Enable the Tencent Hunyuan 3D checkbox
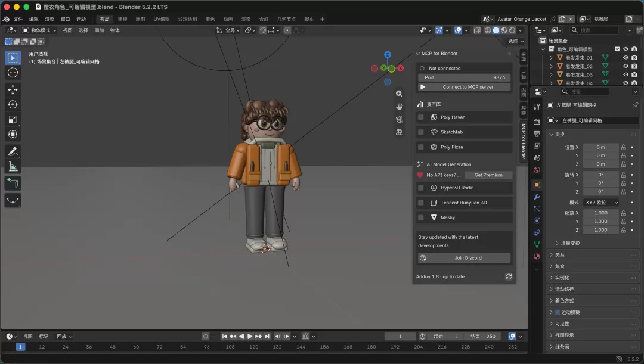The image size is (644, 364). pyautogui.click(x=420, y=203)
